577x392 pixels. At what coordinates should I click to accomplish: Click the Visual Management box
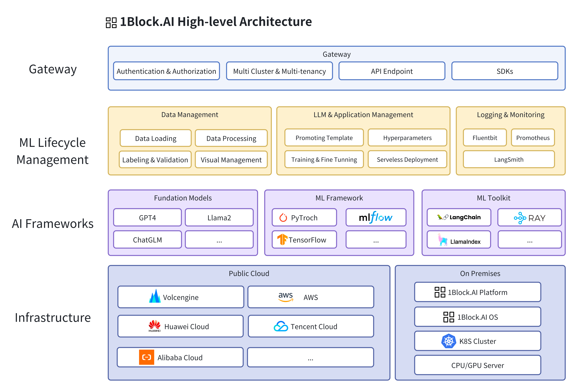231,159
